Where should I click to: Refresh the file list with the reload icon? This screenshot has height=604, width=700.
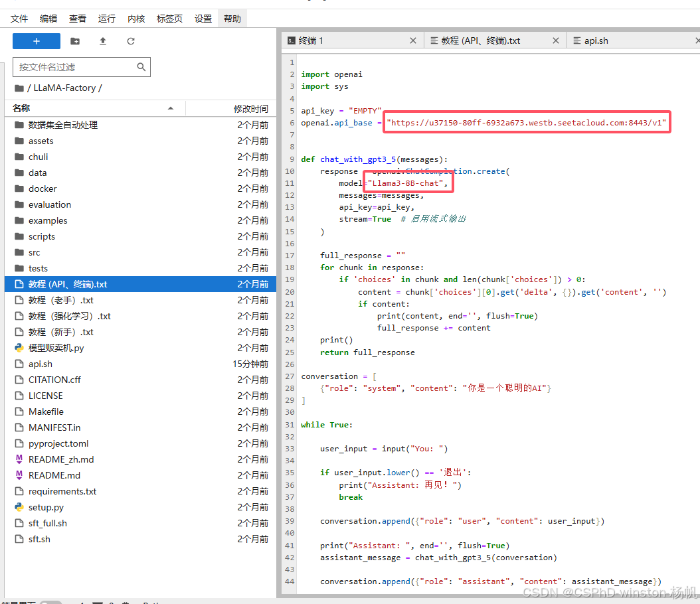coord(131,41)
